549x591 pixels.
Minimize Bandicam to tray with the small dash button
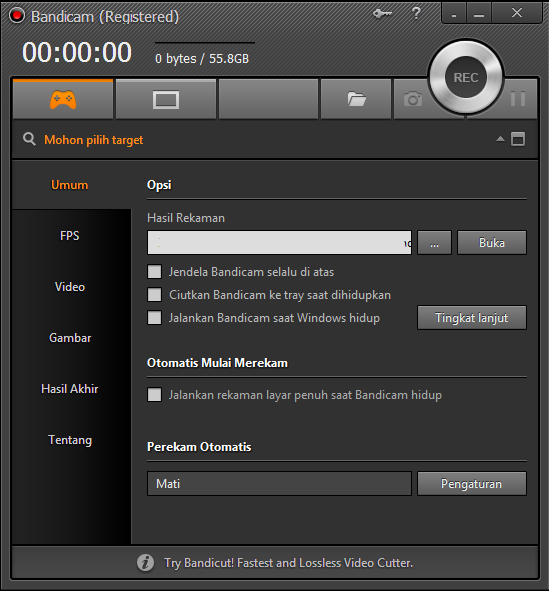(x=454, y=14)
